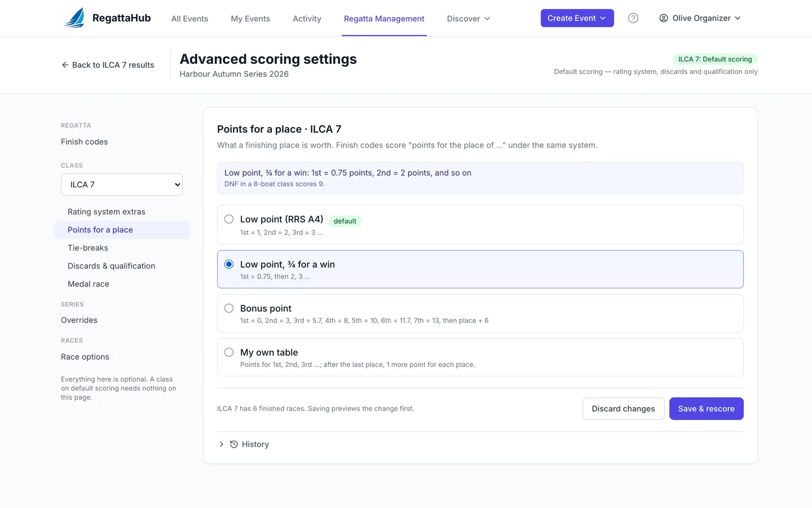Click the ILCA 7: Default scoring badge
Viewport: 812px width, 508px height.
pos(715,59)
